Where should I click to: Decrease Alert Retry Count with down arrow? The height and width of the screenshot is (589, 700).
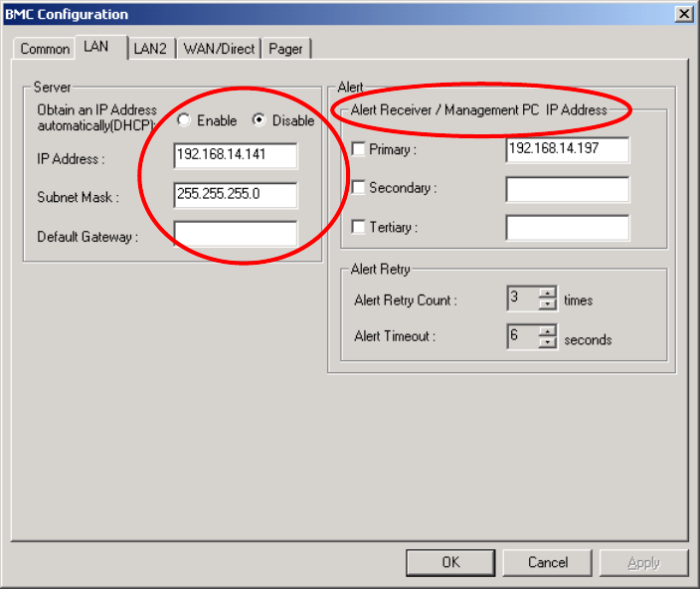[x=547, y=304]
